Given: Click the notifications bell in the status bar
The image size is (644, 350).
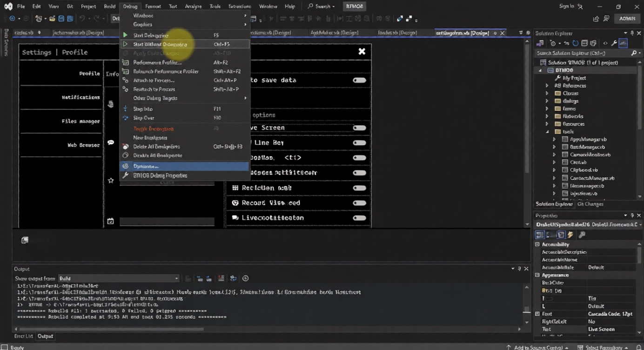Looking at the screenshot, I should point(638,347).
